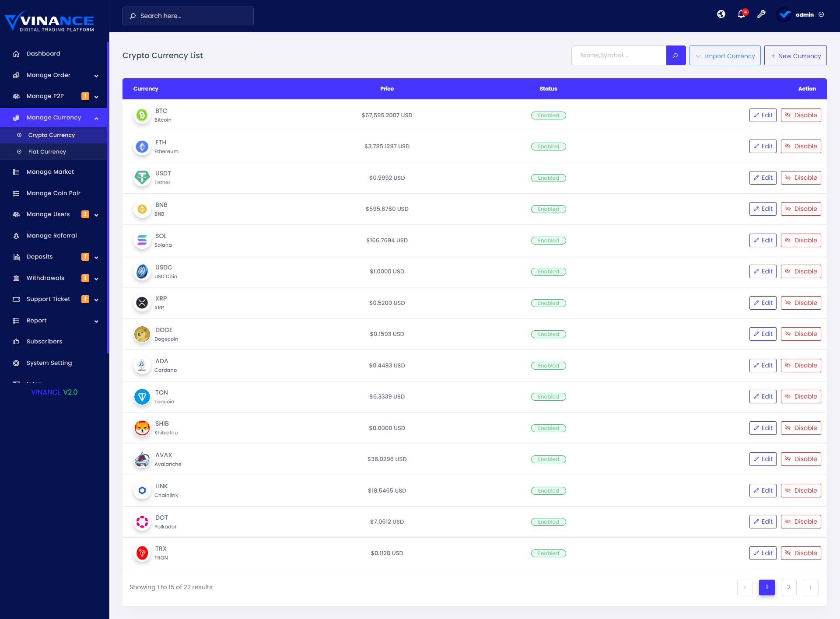The image size is (840, 619).
Task: Click the USD Coin logo
Action: (142, 272)
